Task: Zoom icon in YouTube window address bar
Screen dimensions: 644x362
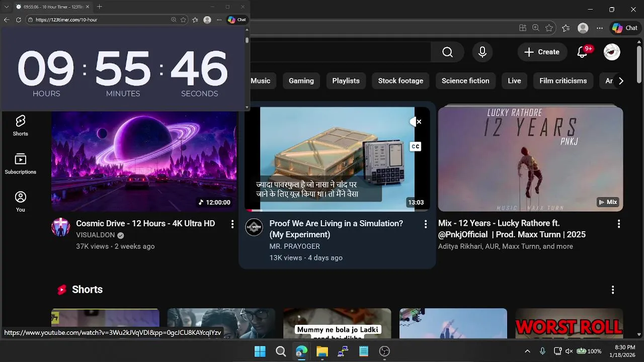Action: [x=536, y=28]
